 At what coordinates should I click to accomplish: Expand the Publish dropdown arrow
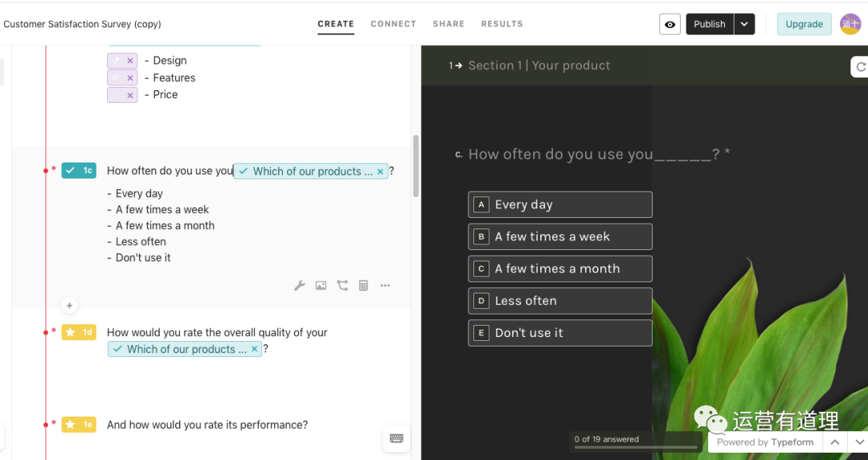click(744, 24)
